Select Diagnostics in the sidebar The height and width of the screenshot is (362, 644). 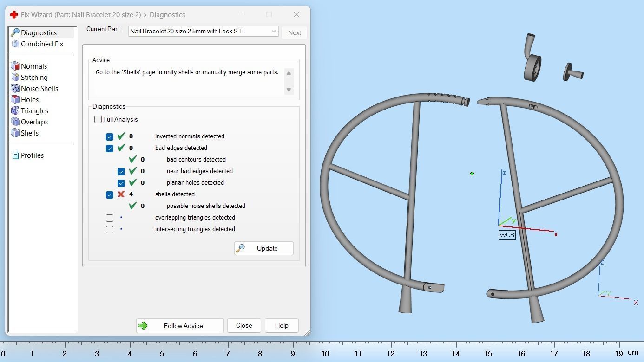point(39,32)
